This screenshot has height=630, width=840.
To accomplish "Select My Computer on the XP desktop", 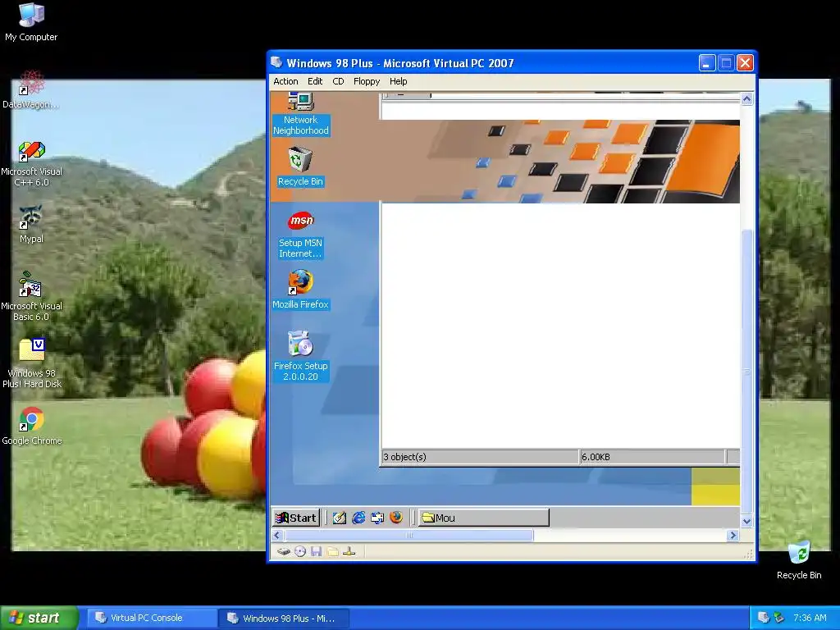I will pyautogui.click(x=31, y=22).
